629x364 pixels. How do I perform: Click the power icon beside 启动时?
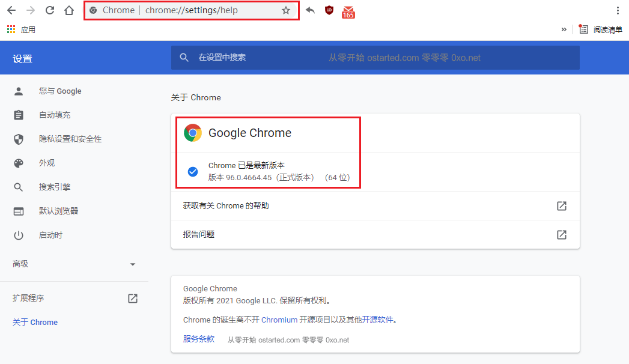pos(19,235)
